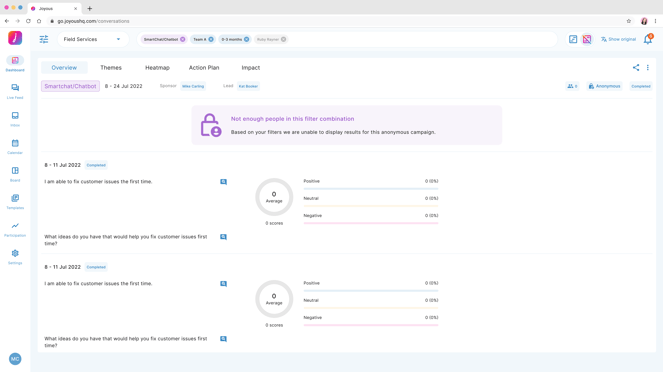
Task: Click the notifications bell icon
Action: 648,39
